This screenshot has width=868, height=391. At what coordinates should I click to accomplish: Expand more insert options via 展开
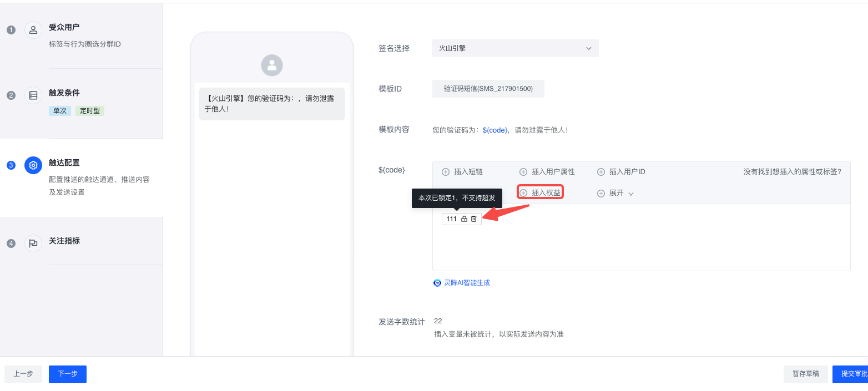point(616,194)
